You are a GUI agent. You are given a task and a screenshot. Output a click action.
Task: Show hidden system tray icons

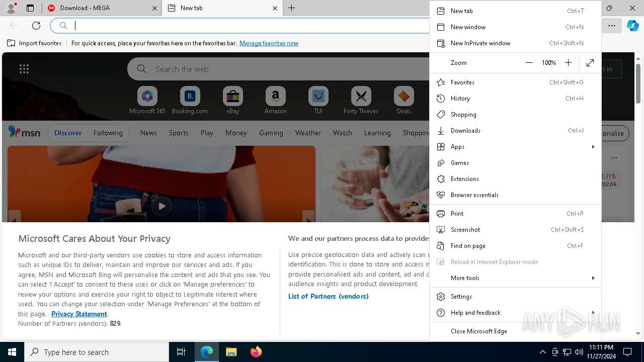pos(542,352)
